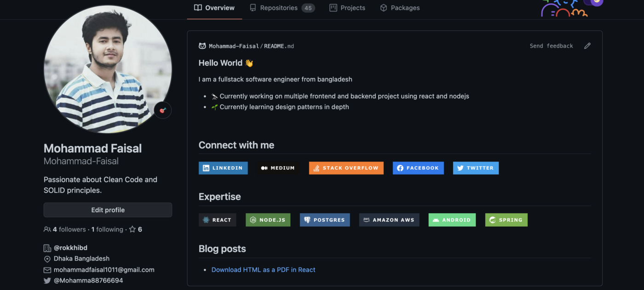The width and height of the screenshot is (644, 290).
Task: Click the status emoji badge on avatar
Action: click(162, 110)
